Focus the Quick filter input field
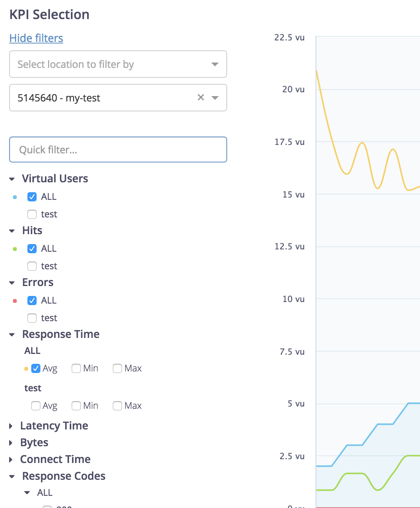Image resolution: width=420 pixels, height=508 pixels. point(118,150)
